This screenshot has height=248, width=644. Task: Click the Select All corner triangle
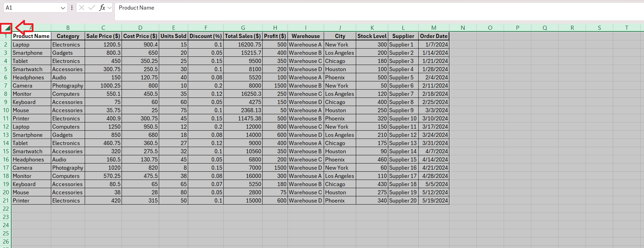6,28
